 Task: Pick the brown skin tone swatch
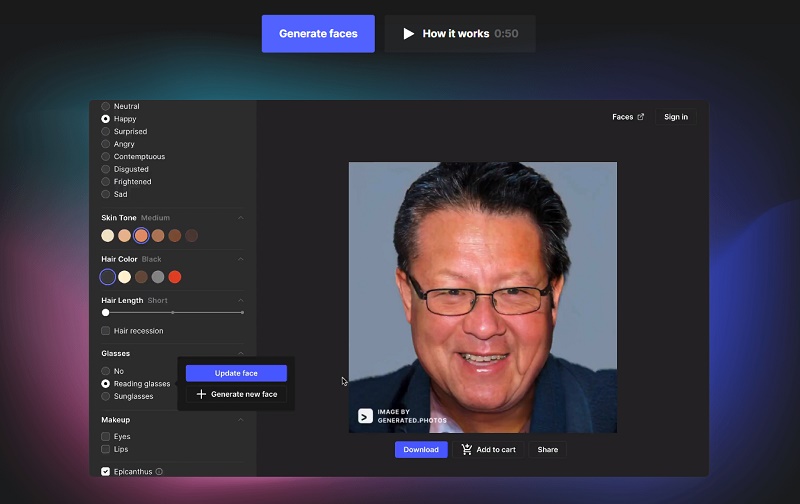click(175, 235)
